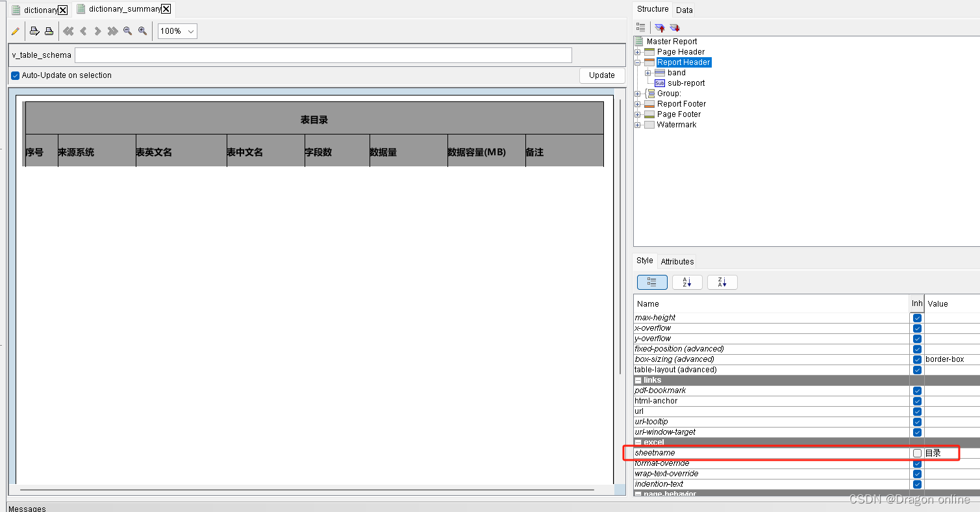Click the border-box value of box-sizing
Screen dimensions: 980x512
tap(952, 359)
